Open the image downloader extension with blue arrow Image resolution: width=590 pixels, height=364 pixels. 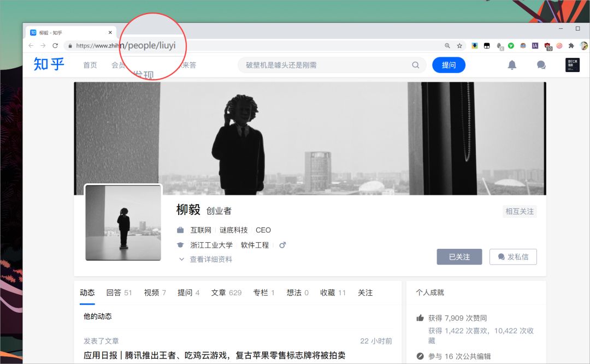[475, 45]
